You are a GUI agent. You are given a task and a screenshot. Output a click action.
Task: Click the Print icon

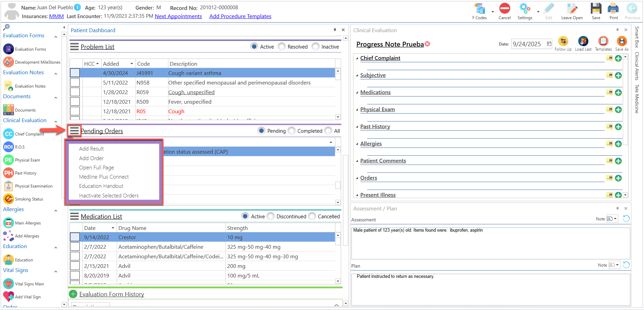pos(613,9)
